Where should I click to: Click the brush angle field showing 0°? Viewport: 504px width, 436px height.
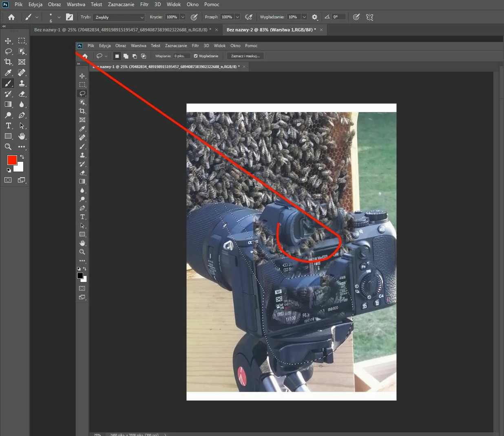[x=339, y=17]
